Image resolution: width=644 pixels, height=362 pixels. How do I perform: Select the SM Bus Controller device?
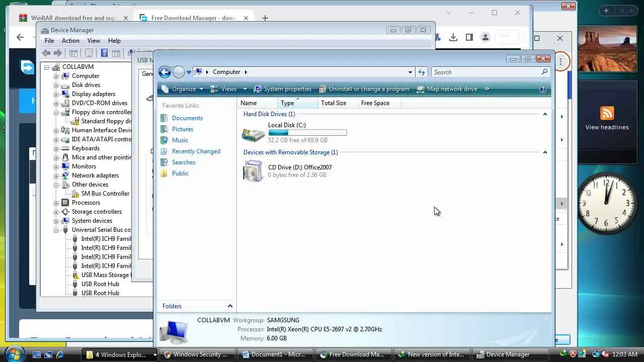(105, 194)
